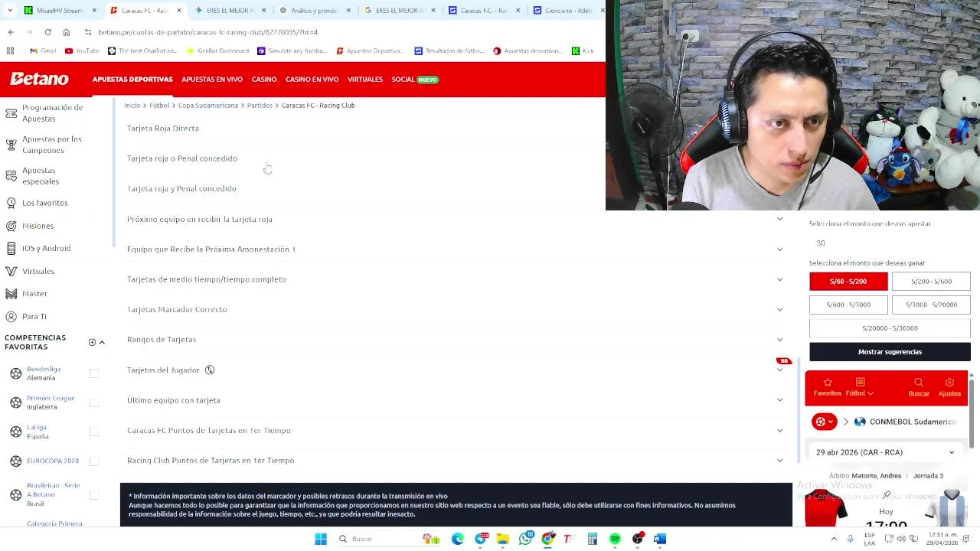Screen dimensions: 980x551
Task: Open the Chrome apps grid icon
Action: pos(10,51)
